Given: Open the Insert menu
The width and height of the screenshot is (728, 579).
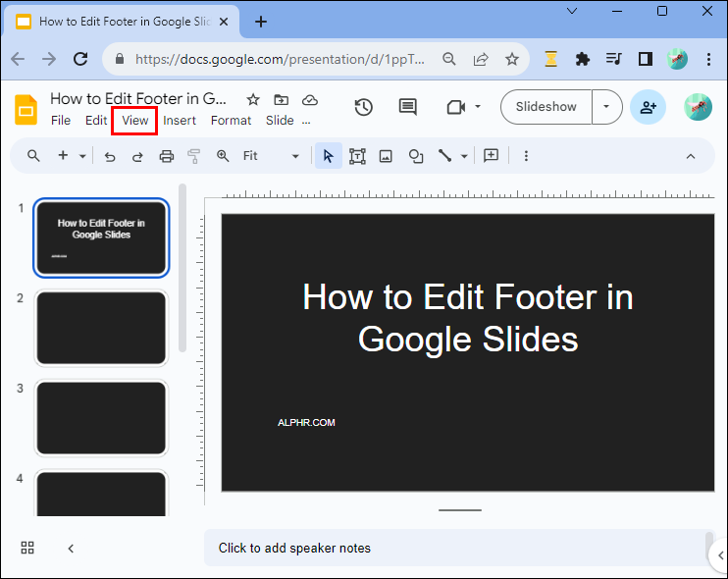Looking at the screenshot, I should coord(180,121).
